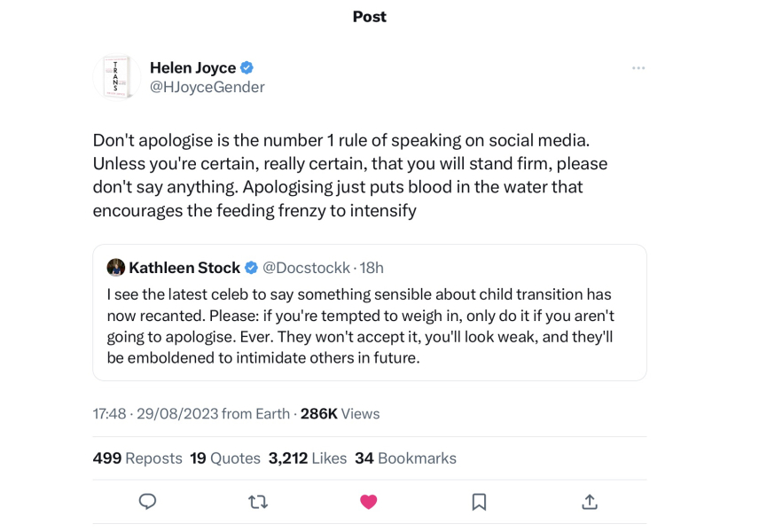Open the share options icon
The width and height of the screenshot is (767, 532).
click(590, 502)
